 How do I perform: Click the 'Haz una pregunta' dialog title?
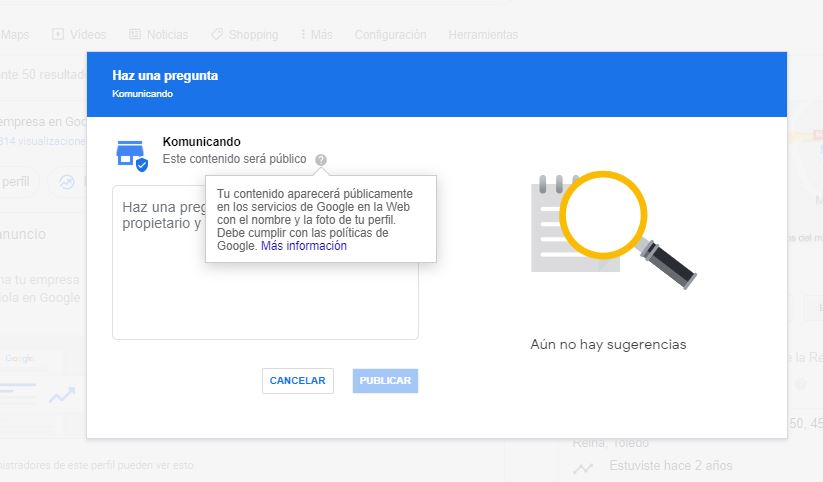(x=165, y=76)
